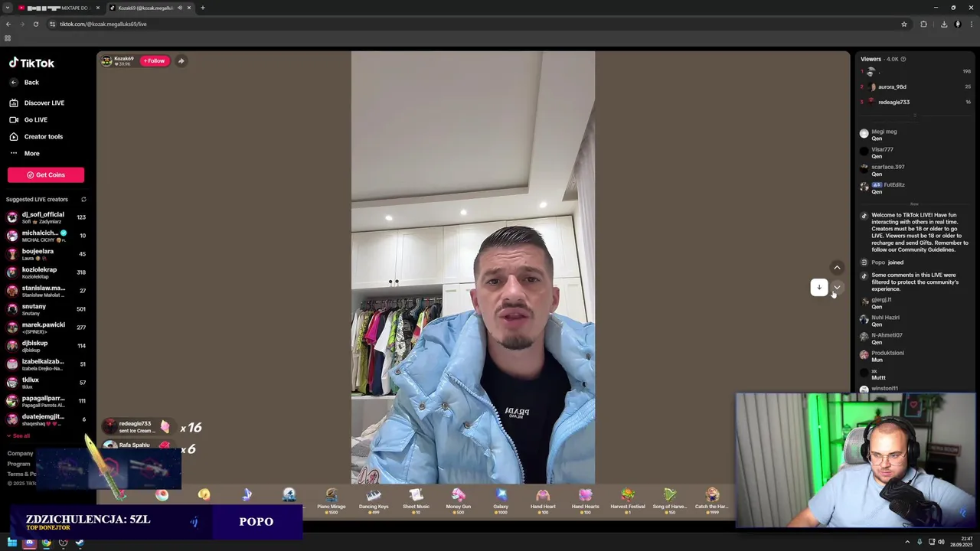Jump to latest chat messages arrow

pos(819,288)
